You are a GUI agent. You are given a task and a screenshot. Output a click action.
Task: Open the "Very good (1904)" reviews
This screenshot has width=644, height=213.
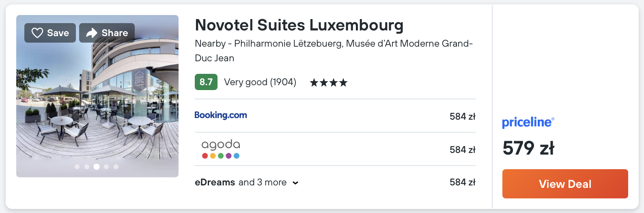(x=260, y=82)
